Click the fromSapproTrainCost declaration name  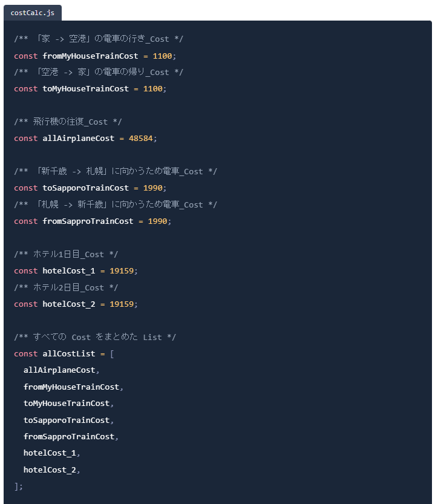coord(88,221)
